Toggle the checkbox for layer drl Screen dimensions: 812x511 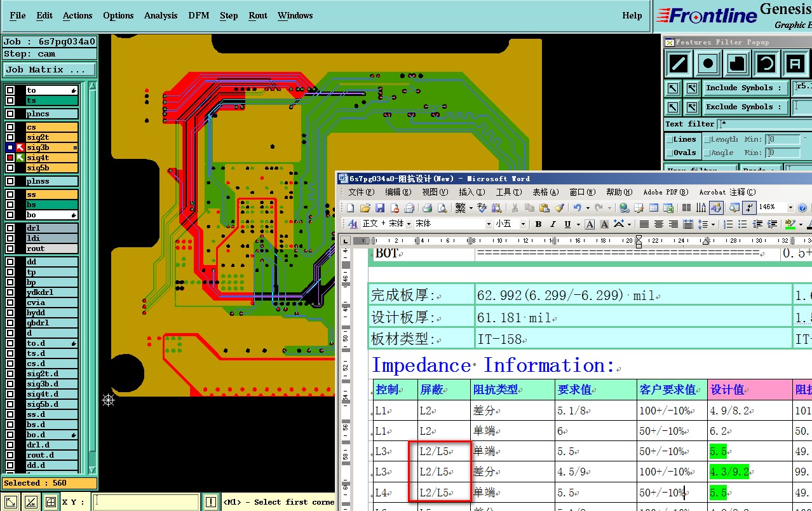click(10, 228)
